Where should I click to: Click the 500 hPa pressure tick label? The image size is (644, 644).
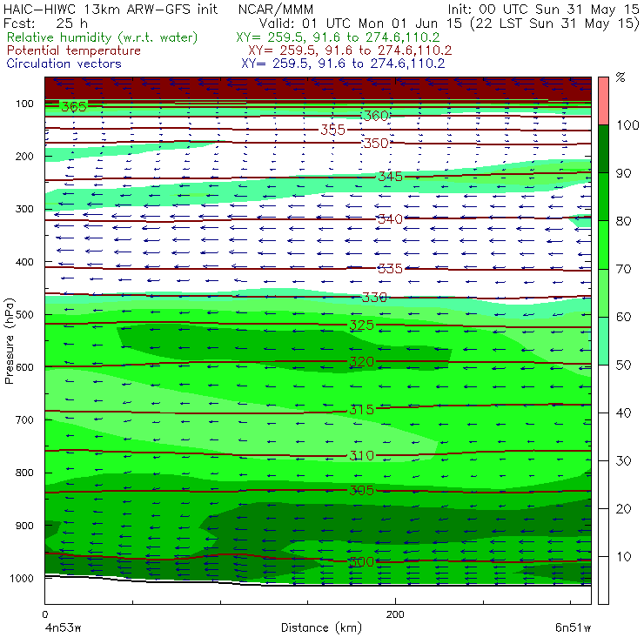tap(24, 314)
